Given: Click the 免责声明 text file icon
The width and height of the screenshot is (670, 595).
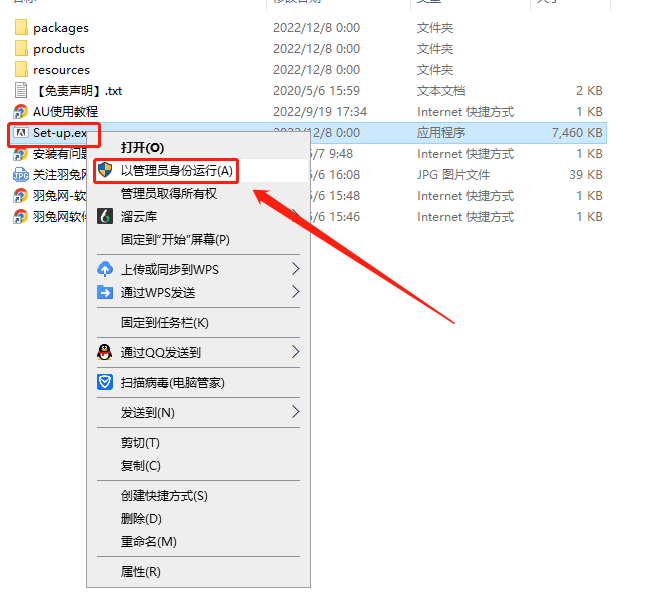Looking at the screenshot, I should point(21,90).
